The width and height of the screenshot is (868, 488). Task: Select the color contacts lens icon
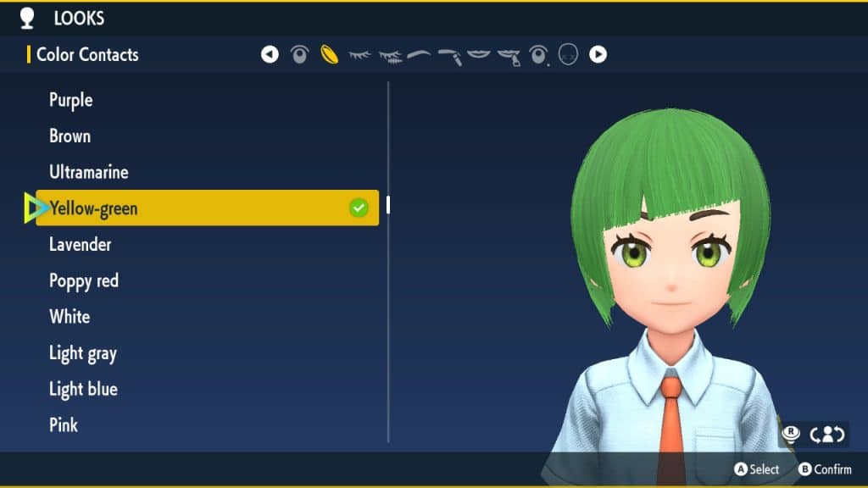click(330, 54)
